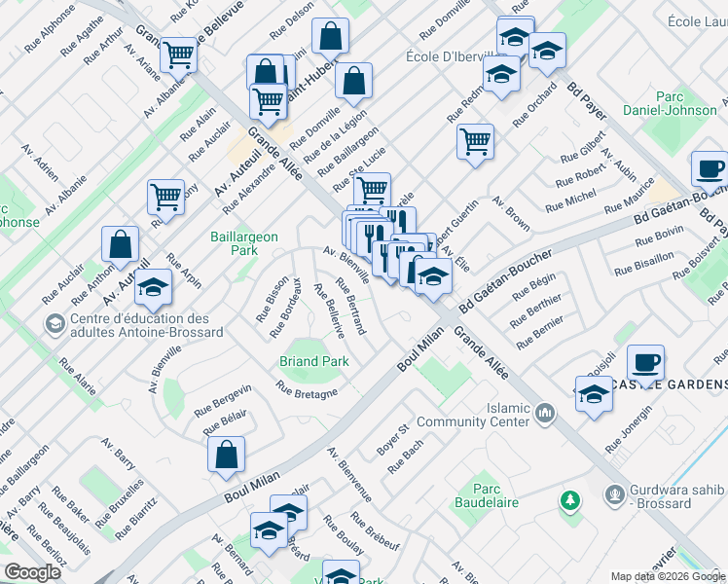
Task: Select the Av. Bienvenue street label
Action: 349,475
